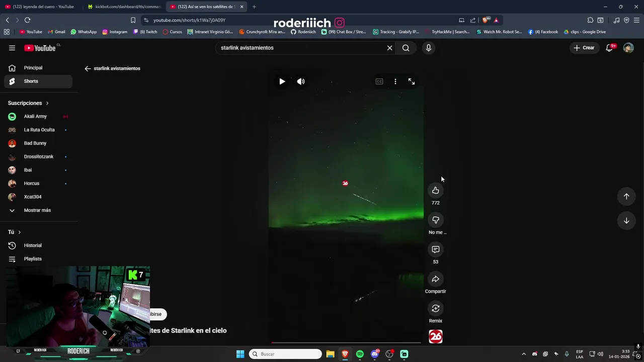Click the Compartir share icon
The width and height of the screenshot is (644, 362).
click(436, 279)
